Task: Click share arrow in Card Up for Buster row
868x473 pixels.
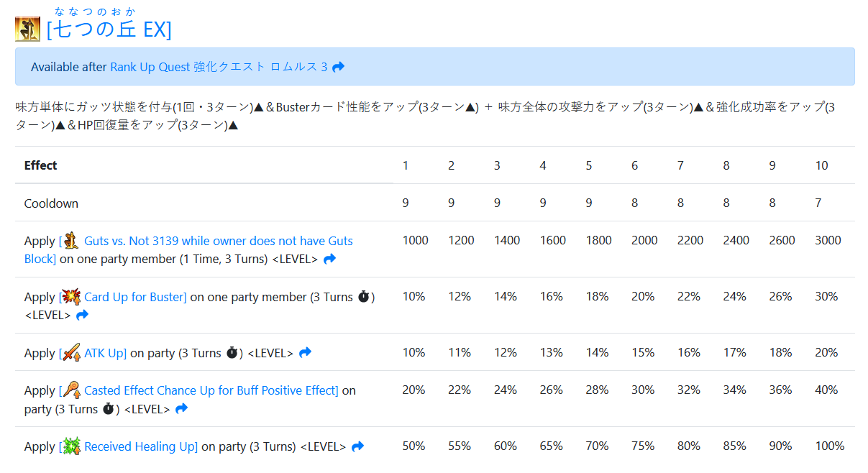Action: coord(82,315)
